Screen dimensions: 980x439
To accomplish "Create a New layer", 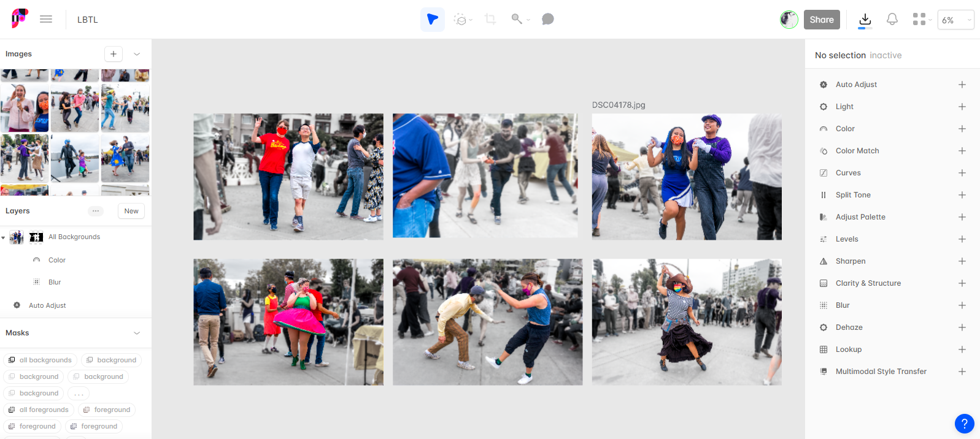I will click(x=131, y=211).
